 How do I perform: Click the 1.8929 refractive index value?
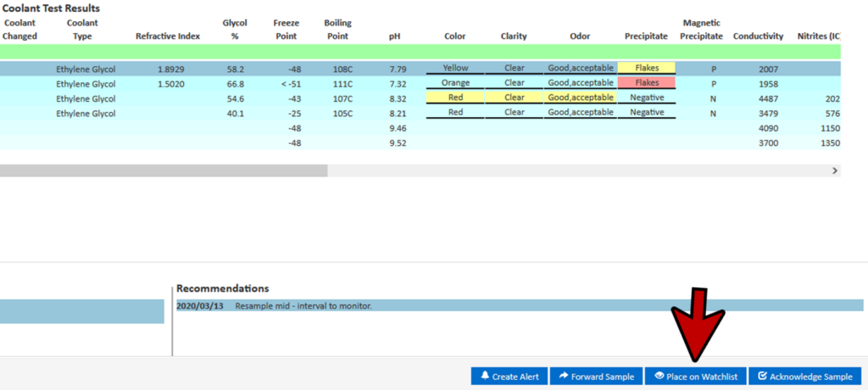[x=175, y=69]
